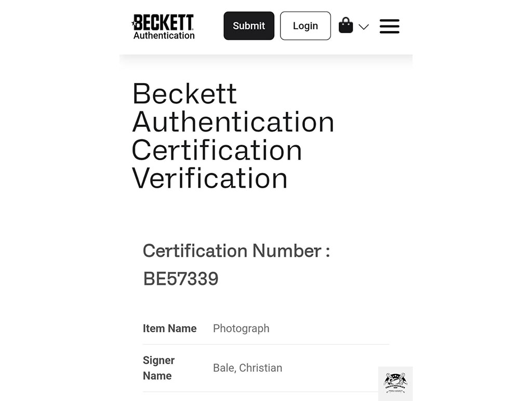The height and width of the screenshot is (401, 532).
Task: Open the hamburger navigation menu
Action: pos(389,26)
